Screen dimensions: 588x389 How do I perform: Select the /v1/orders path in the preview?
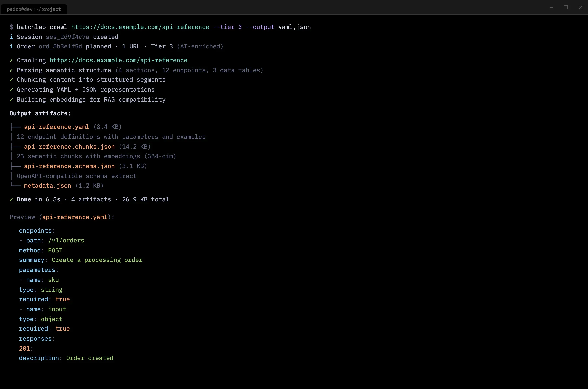point(66,240)
